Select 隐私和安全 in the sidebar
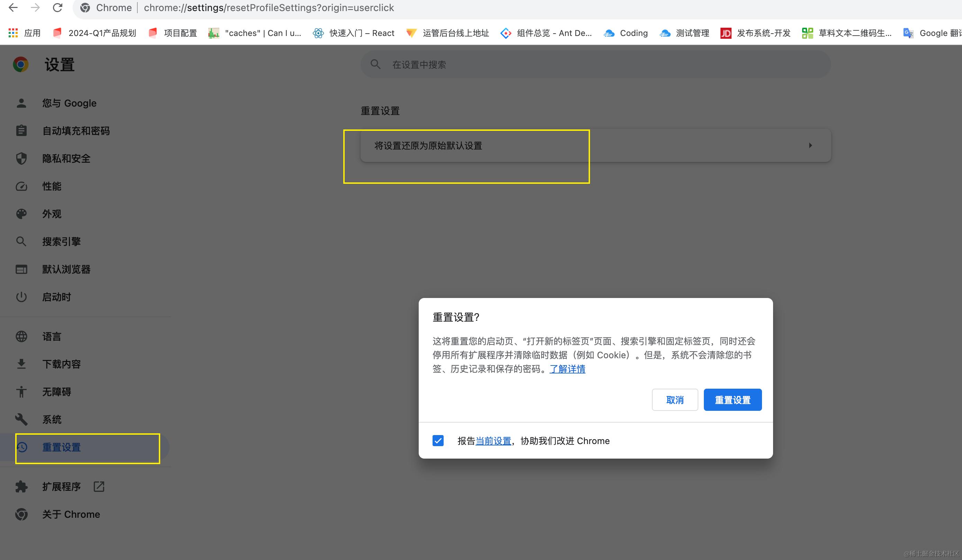 (66, 159)
